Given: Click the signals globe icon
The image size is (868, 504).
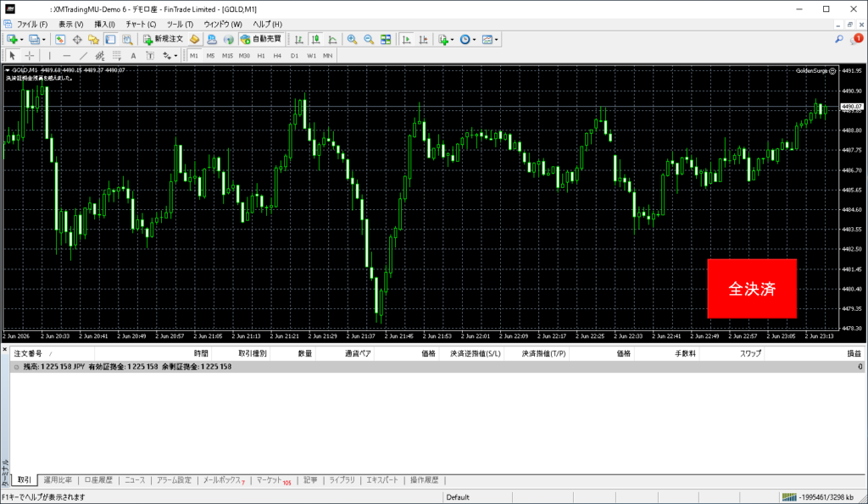Looking at the screenshot, I should point(228,39).
